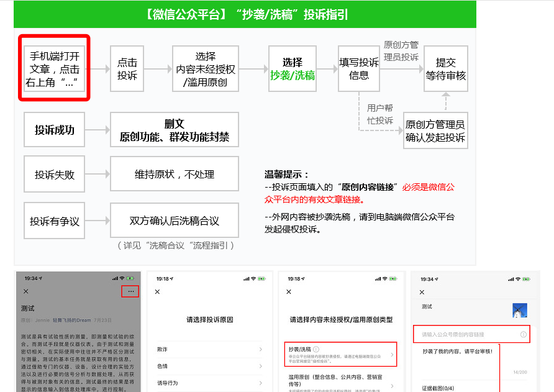Close the 请选择投诉原因 screen with the X
554x392 pixels.
pyautogui.click(x=157, y=291)
